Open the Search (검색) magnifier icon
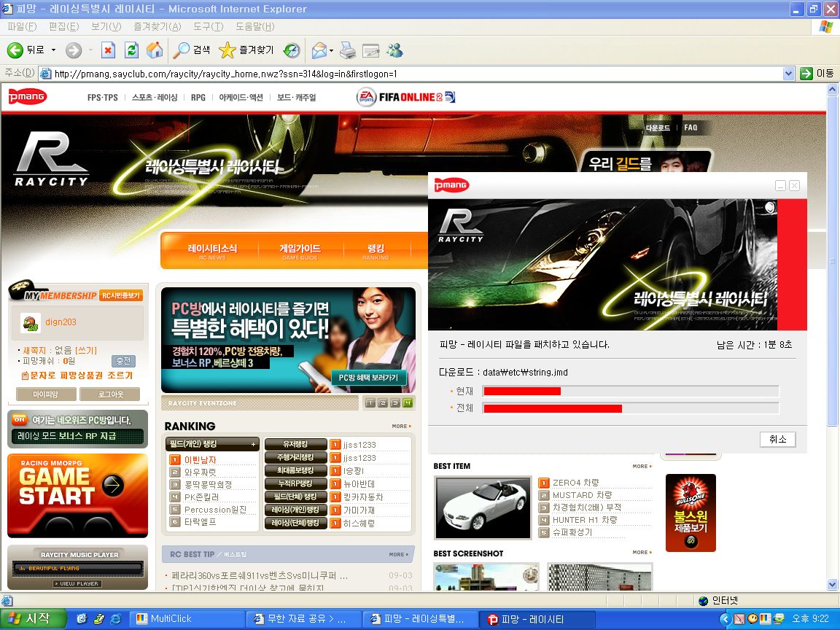This screenshot has width=840, height=630. pyautogui.click(x=181, y=50)
